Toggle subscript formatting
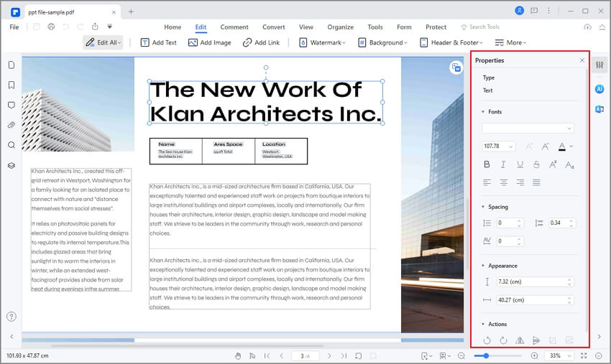Viewport: 611px width, 364px height. (569, 164)
